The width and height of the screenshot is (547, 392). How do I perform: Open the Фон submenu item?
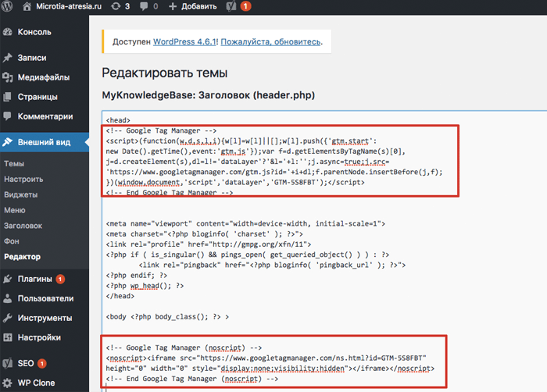12,241
